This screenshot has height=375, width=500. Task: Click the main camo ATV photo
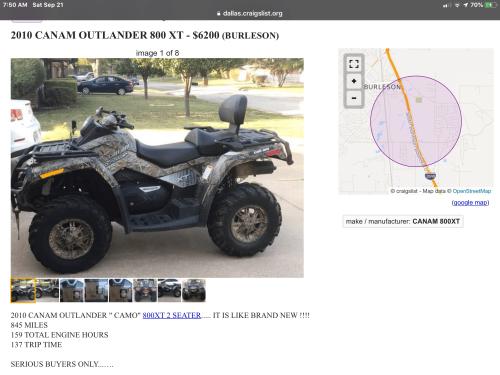click(x=157, y=168)
